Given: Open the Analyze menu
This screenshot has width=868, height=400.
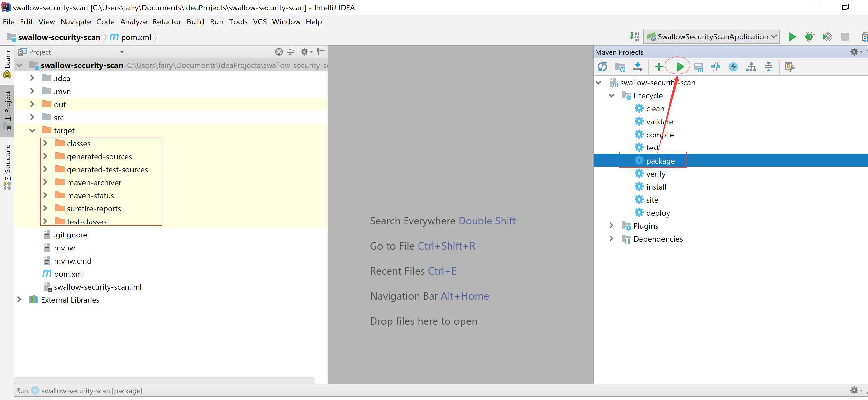Looking at the screenshot, I should coord(133,22).
